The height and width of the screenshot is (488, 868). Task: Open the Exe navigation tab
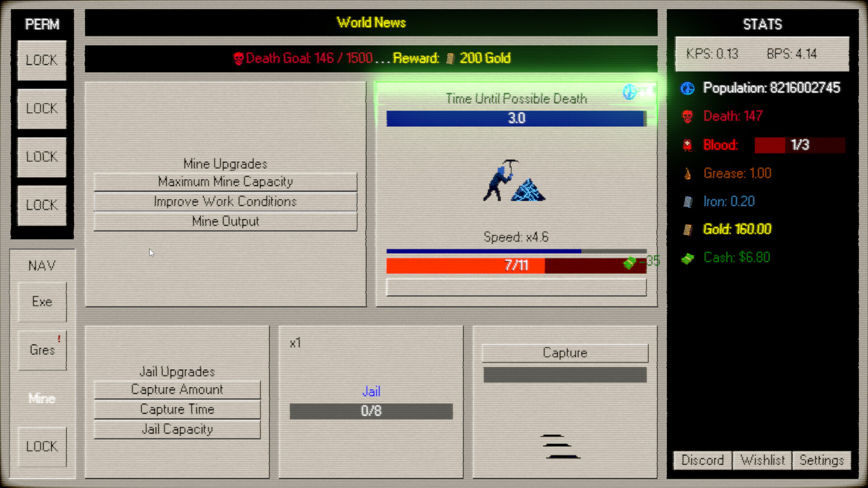tap(42, 302)
